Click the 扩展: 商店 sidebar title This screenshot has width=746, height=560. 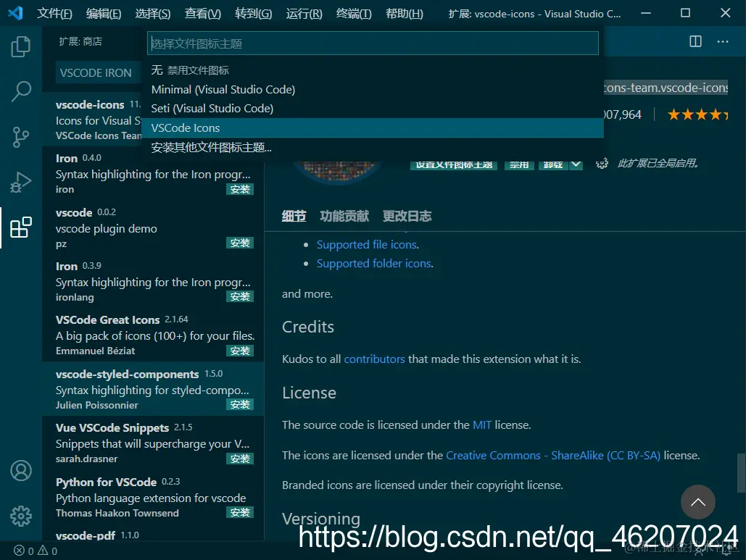point(80,41)
